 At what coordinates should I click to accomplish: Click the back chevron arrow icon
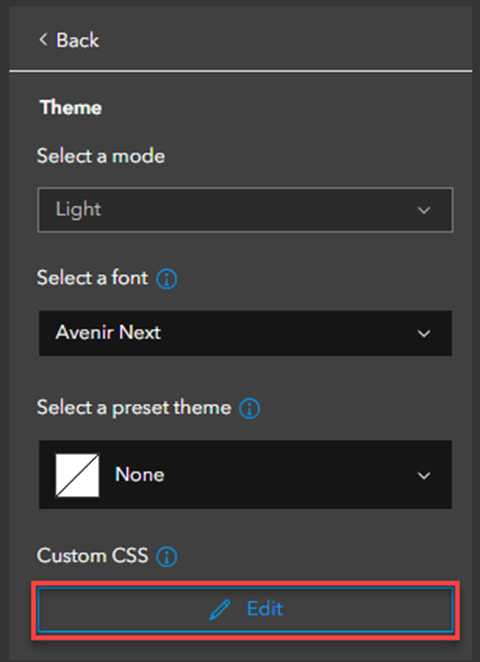(x=43, y=40)
